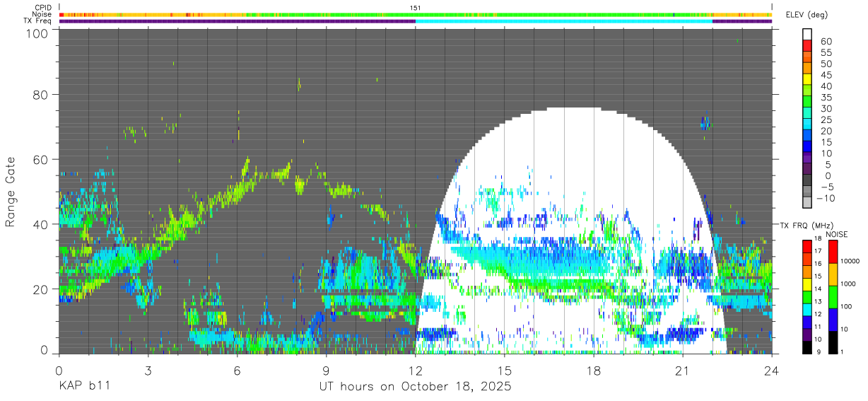Click the 9 tick on the UT hours axis
The image size is (868, 401).
[326, 371]
